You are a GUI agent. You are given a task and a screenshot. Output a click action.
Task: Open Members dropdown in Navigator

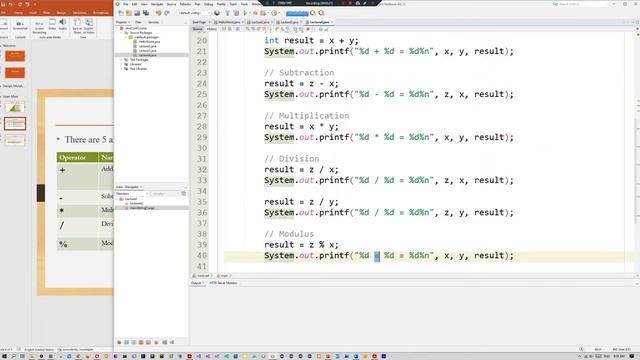(x=133, y=193)
